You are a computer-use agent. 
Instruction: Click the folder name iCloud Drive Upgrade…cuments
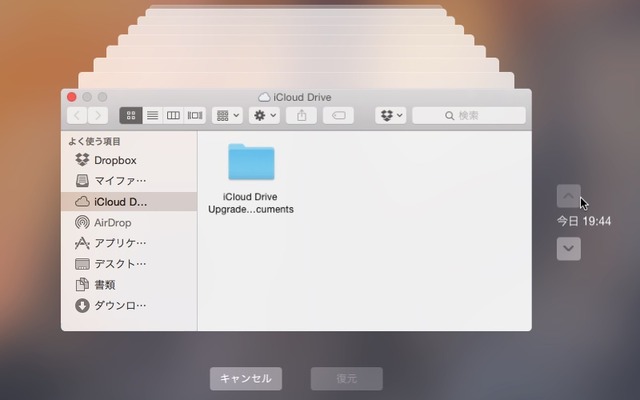click(251, 203)
